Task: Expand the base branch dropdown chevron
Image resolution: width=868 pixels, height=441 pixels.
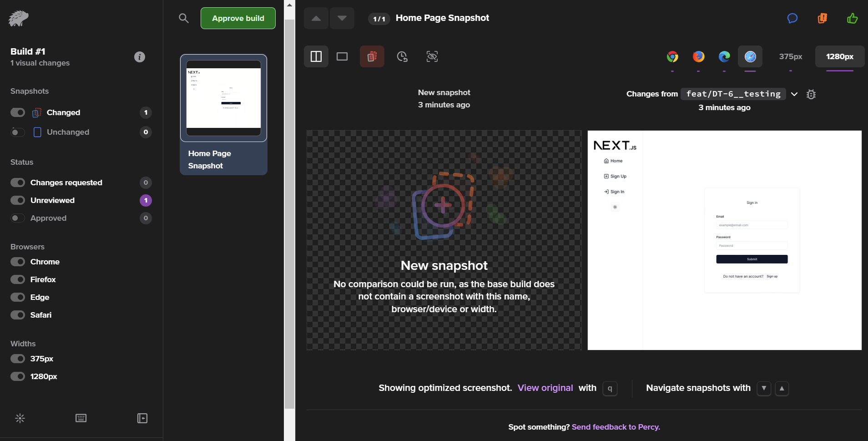Action: click(x=794, y=94)
